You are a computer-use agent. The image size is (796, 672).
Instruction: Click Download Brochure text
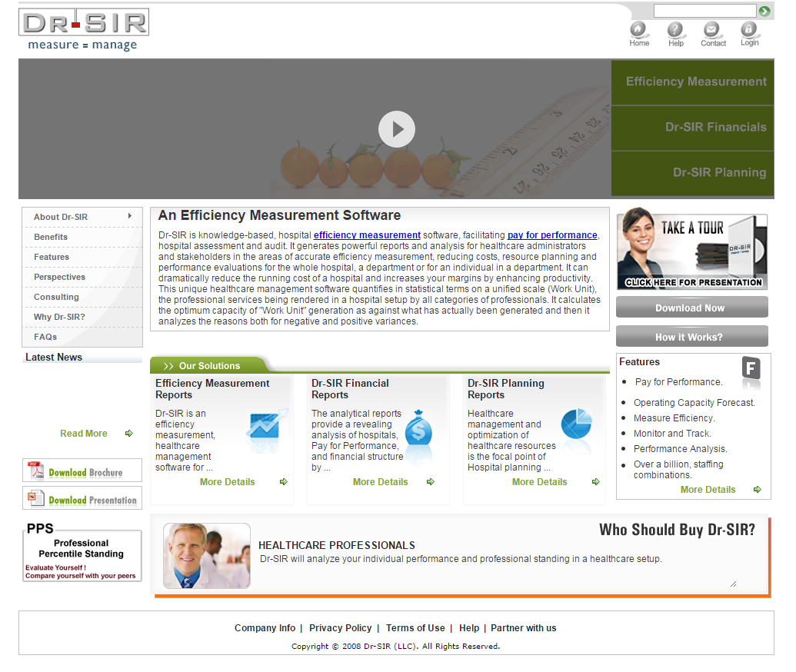click(x=86, y=473)
